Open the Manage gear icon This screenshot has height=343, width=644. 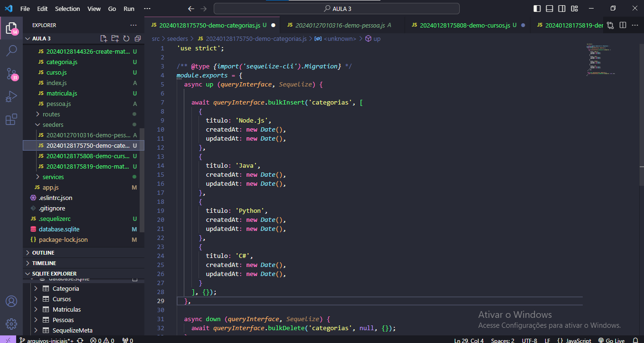(11, 324)
